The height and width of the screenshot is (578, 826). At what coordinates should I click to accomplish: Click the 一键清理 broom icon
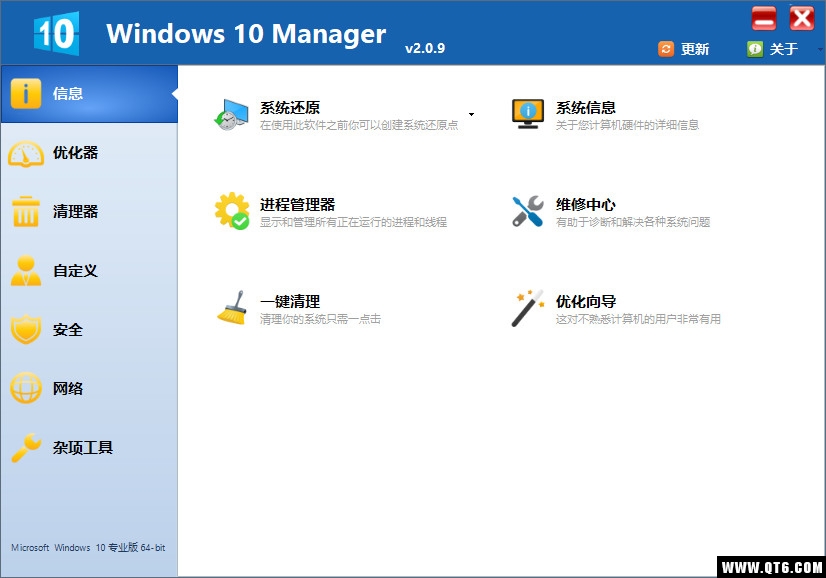tap(232, 308)
